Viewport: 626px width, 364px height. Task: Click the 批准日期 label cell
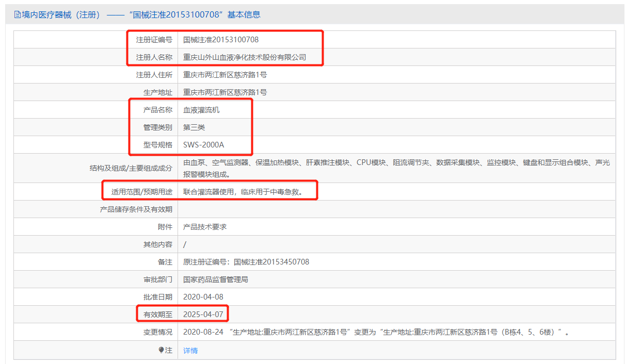point(157,297)
